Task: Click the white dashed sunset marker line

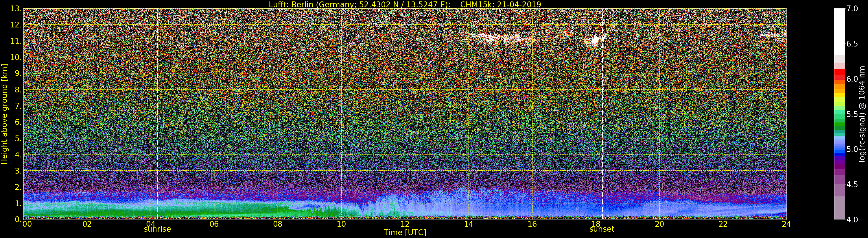Action: (602, 114)
